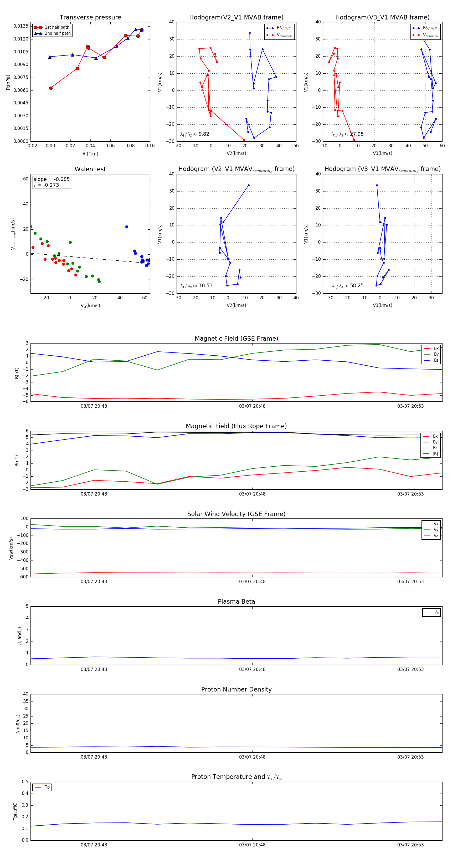The width and height of the screenshot is (473, 868).
Task: Click the 'WalenTest' plot title
Action: [x=90, y=169]
